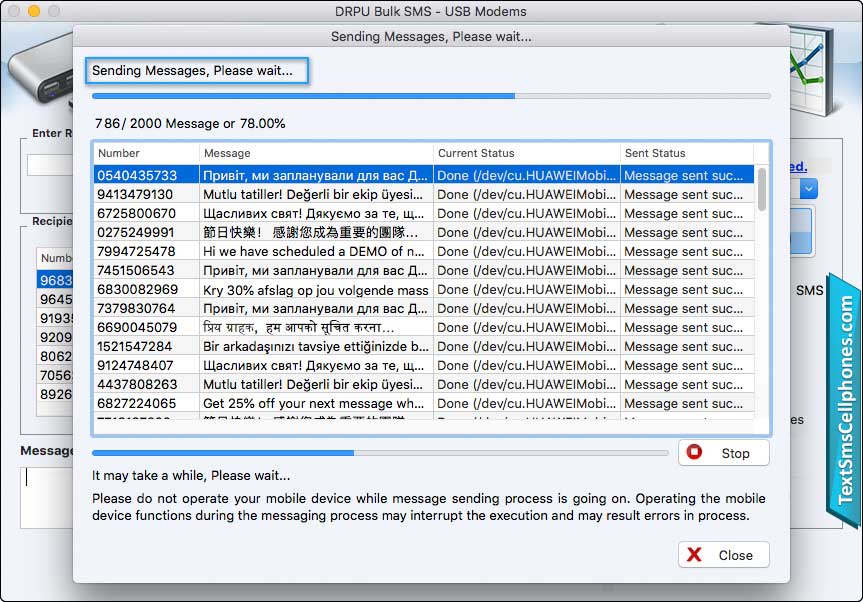Click the 'Bir arkadaşınızı tavsiye' message cell
The width and height of the screenshot is (863, 602).
[x=316, y=347]
